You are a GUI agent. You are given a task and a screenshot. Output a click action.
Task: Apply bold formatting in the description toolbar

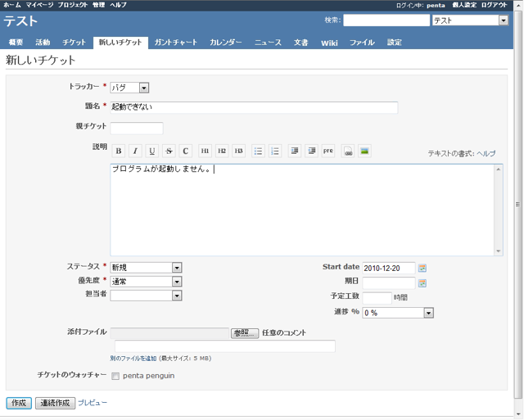[118, 151]
